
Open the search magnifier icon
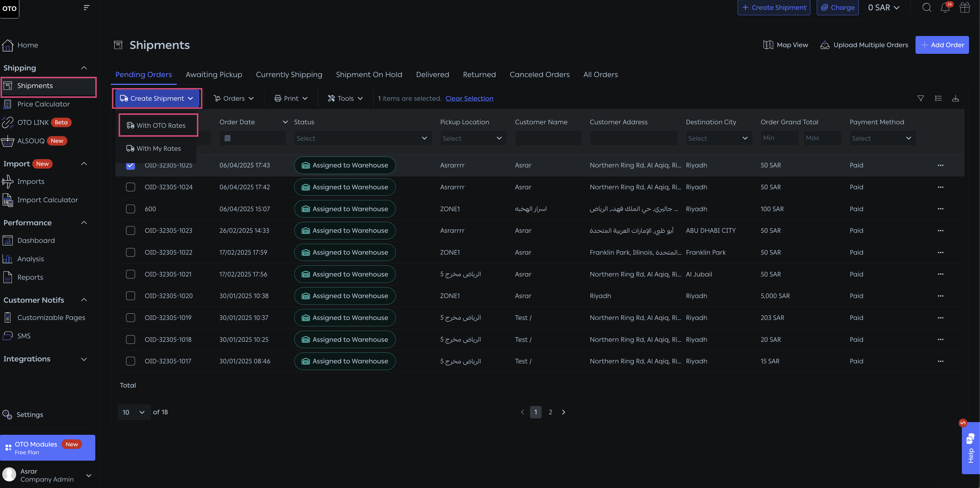927,7
